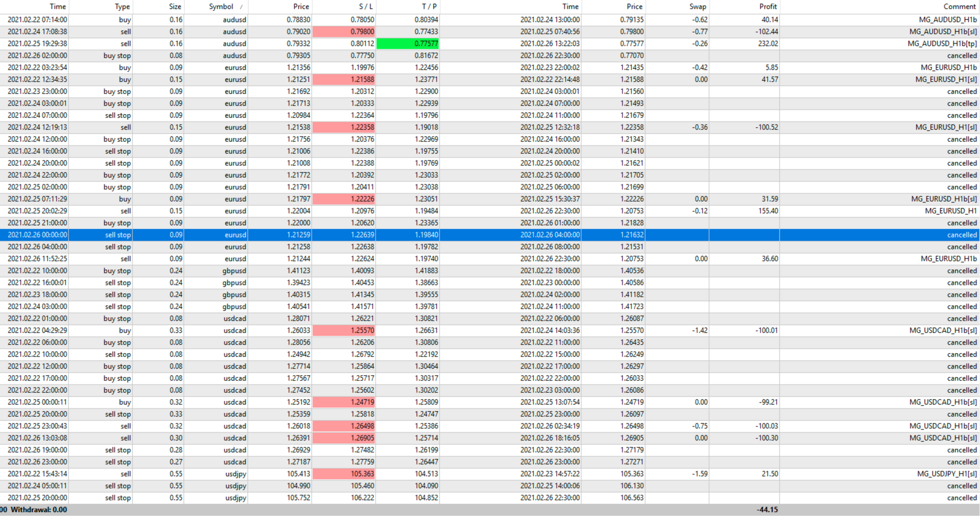
Task: Click the sort arrow next to Symbol
Action: pyautogui.click(x=241, y=7)
